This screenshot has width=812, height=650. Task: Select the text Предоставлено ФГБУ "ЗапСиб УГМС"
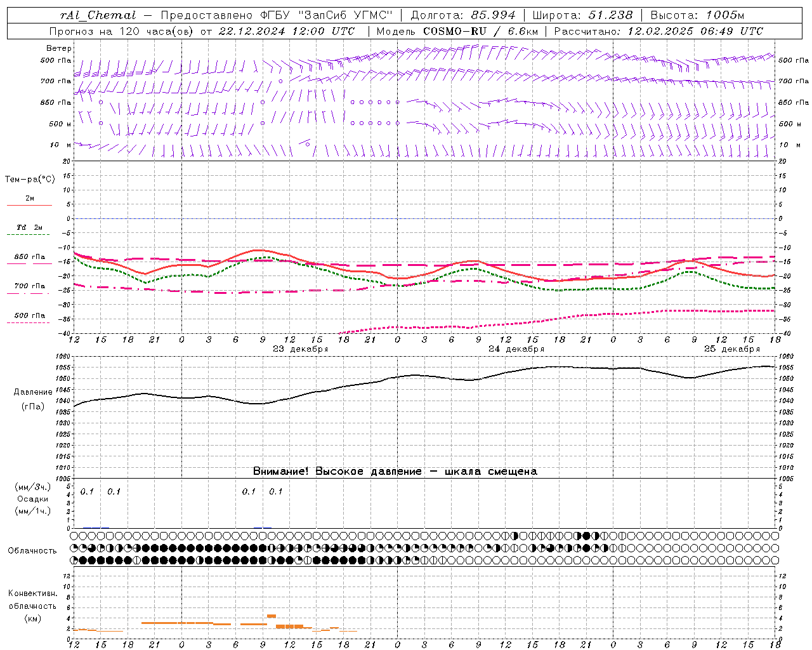pyautogui.click(x=277, y=15)
